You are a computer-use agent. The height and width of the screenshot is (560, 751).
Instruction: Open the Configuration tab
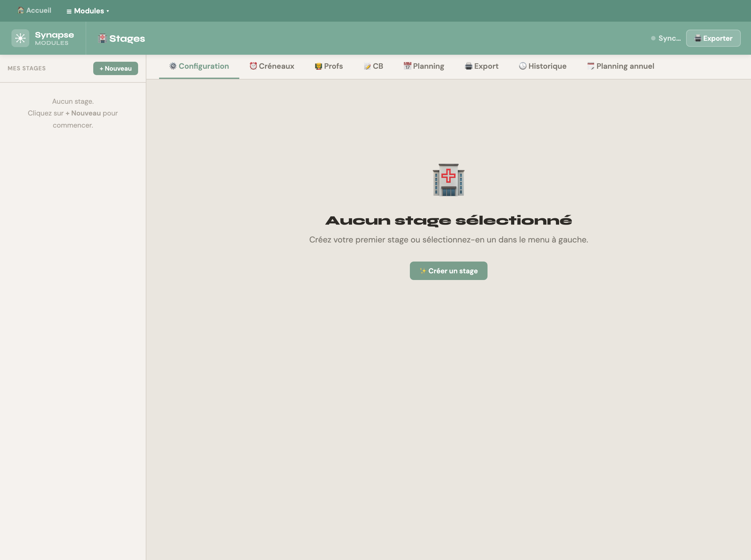pos(199,66)
